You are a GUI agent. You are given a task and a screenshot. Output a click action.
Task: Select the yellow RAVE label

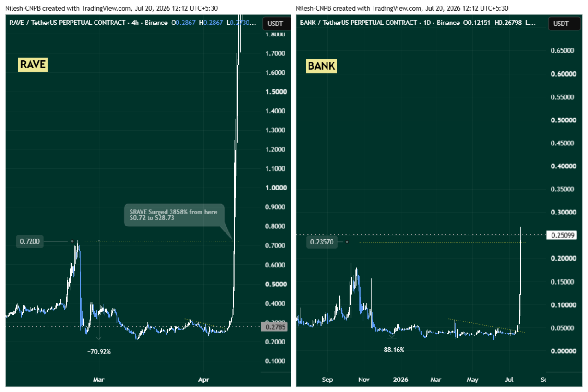33,65
